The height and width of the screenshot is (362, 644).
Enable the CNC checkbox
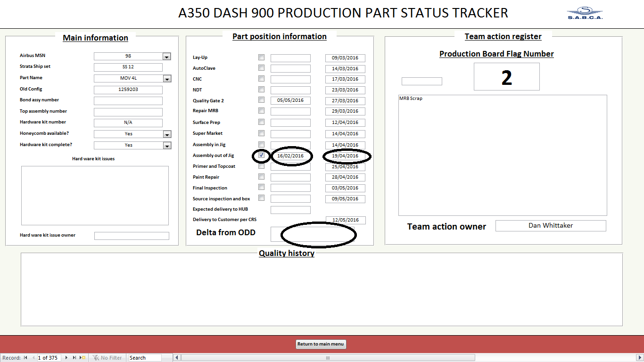(261, 79)
